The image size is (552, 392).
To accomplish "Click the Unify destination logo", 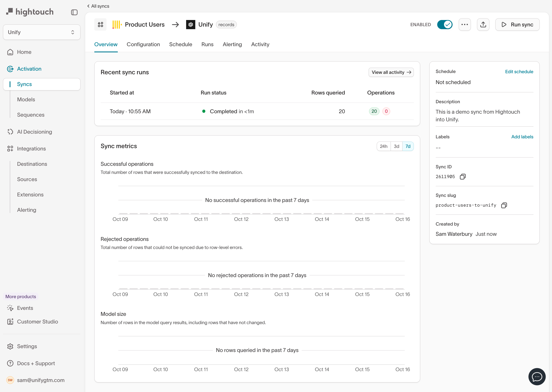I will [190, 25].
